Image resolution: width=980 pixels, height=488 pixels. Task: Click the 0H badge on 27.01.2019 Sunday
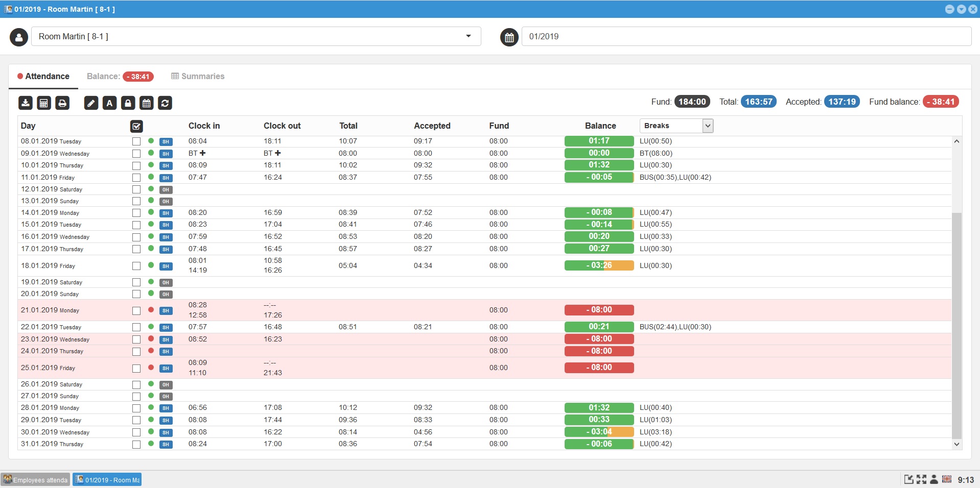click(166, 397)
